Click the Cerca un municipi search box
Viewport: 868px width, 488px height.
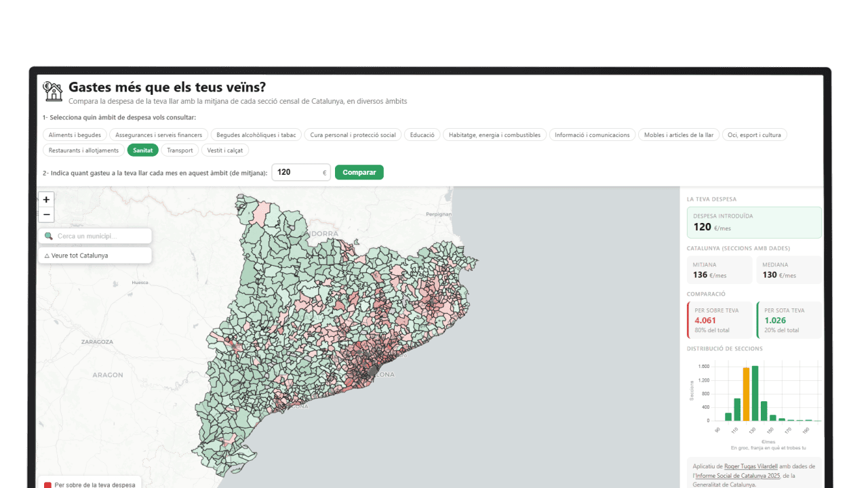pos(100,236)
